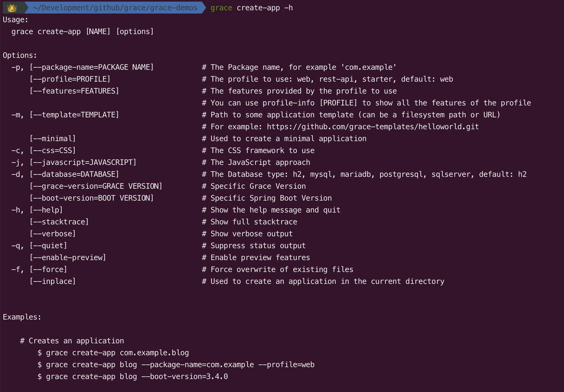
Task: Click the --template=TEMPLATE option
Action: pyautogui.click(x=74, y=115)
